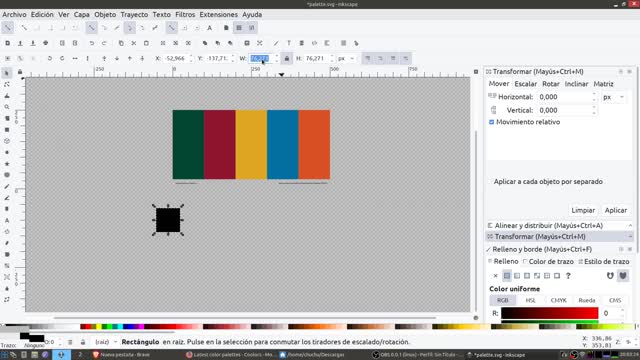640x360 pixels.
Task: Select the Pencil freehand tool
Action: click(7, 187)
